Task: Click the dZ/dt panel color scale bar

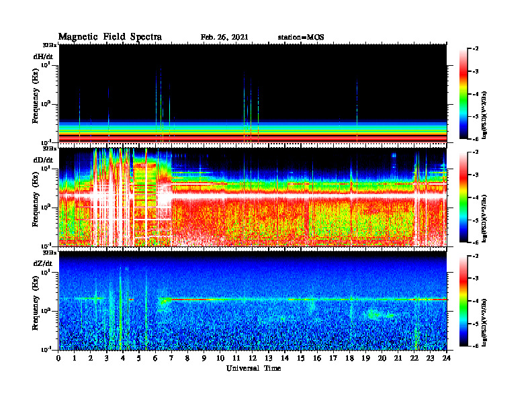Action: [x=463, y=301]
